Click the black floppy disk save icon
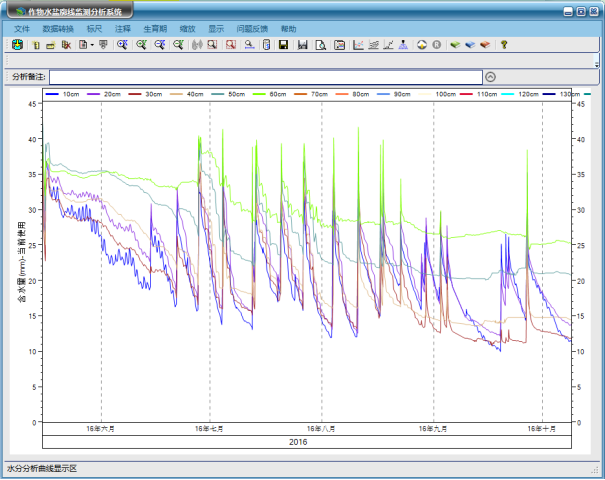The image size is (605, 480). [x=284, y=45]
